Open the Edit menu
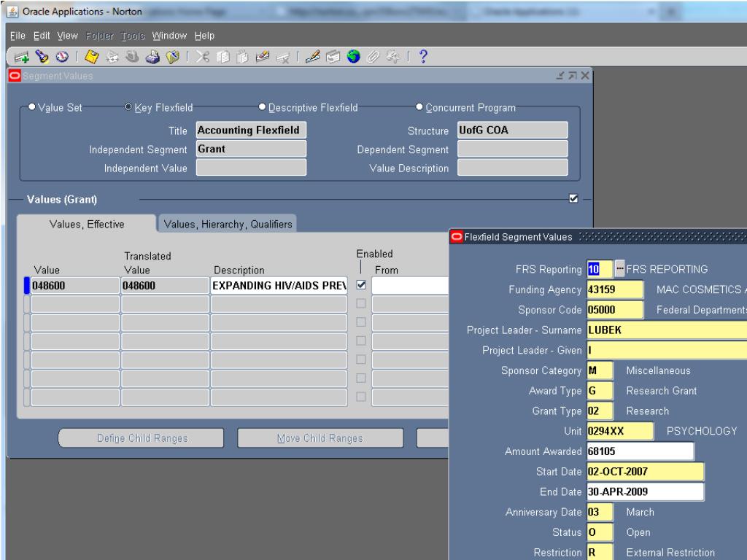This screenshot has width=747, height=560. 42,36
